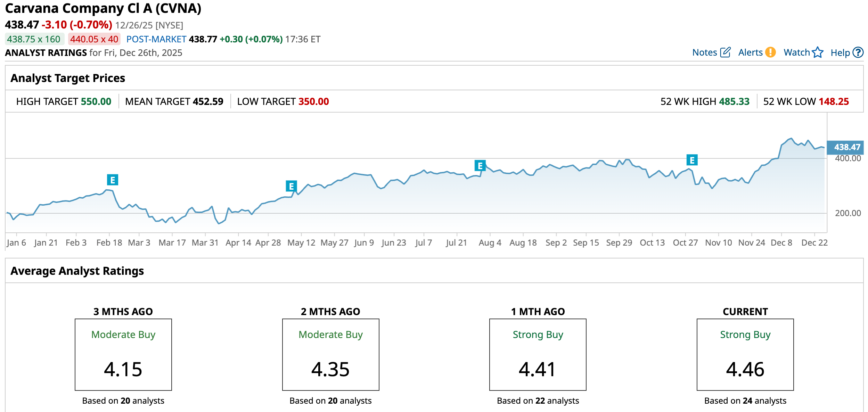Select the 3 MTHS AGO Moderate Buy box
The width and height of the screenshot is (868, 412).
click(123, 354)
